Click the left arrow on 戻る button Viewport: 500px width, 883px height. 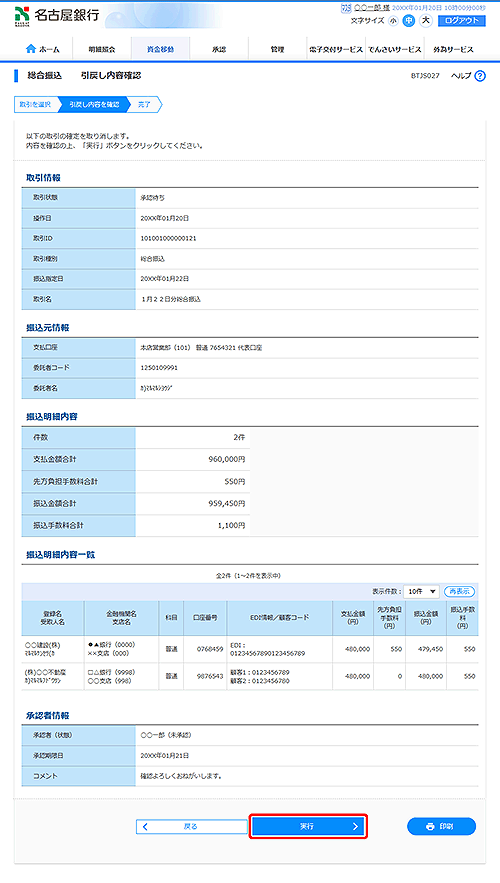point(145,826)
